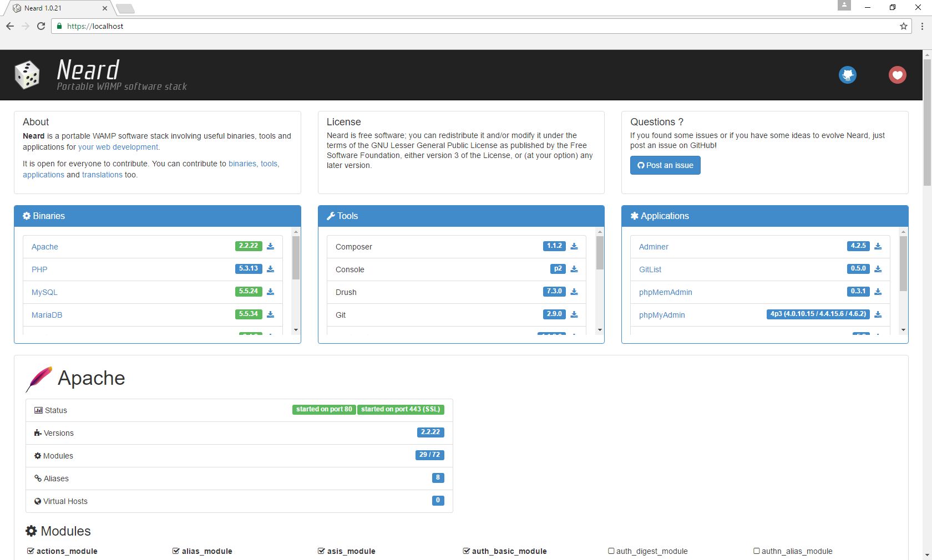Download Apache 2.2.22 via its download icon
The height and width of the screenshot is (560, 932).
(270, 246)
